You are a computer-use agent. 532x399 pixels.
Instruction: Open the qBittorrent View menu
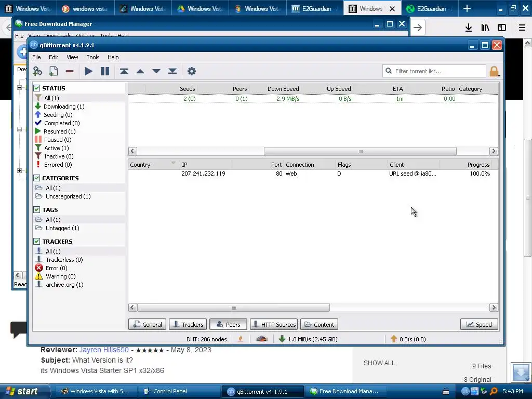point(72,57)
